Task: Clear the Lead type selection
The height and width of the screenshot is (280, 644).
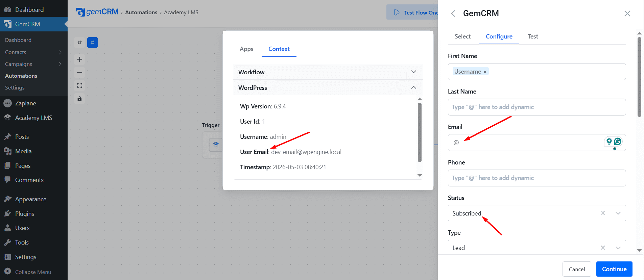Action: [x=603, y=248]
